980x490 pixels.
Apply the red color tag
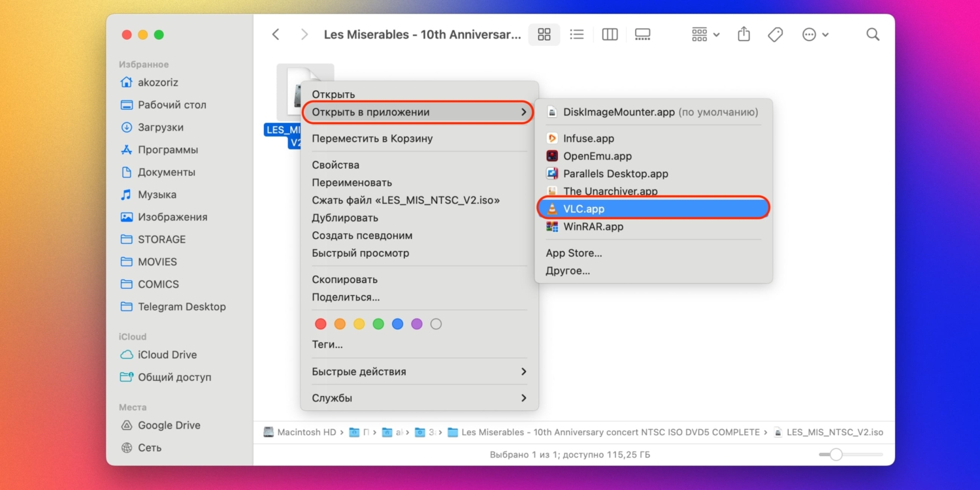[320, 324]
